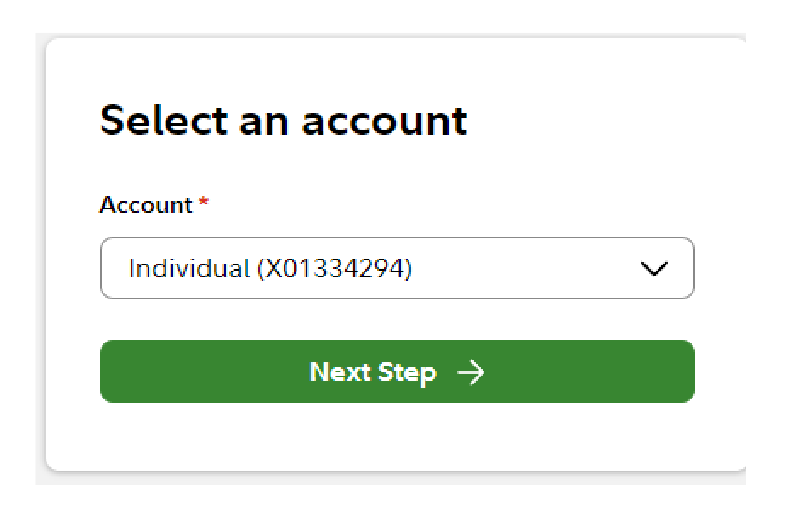Click the "Select an account" heading
Viewport: 798px width, 531px height.
click(284, 121)
